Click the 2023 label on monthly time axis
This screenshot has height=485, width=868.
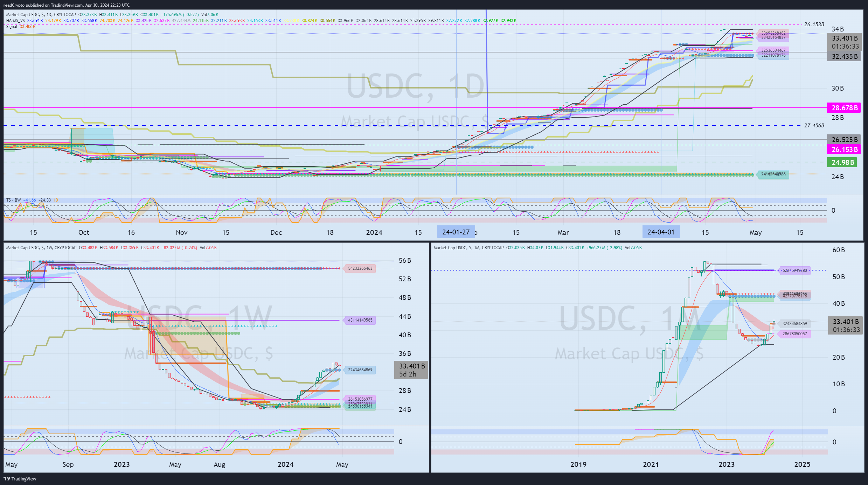click(x=727, y=464)
